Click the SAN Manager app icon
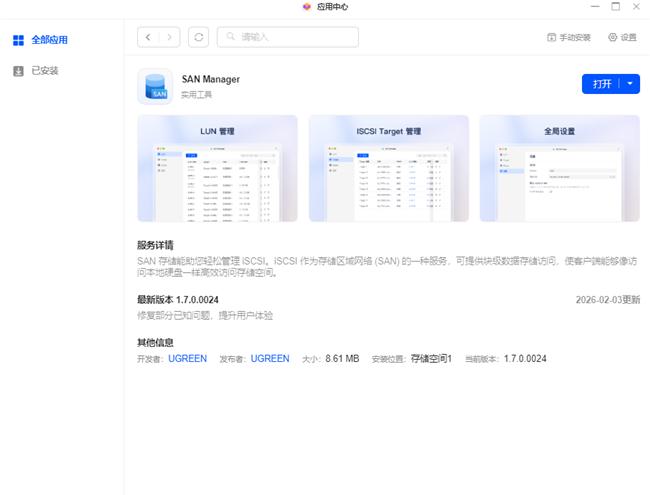Screen dimensions: 650x495 [x=154, y=86]
